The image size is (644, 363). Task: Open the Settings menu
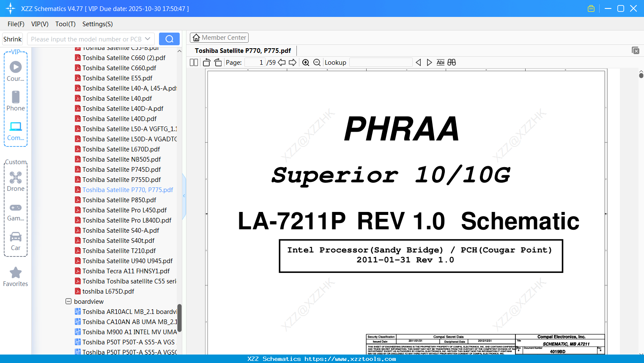pos(98,24)
